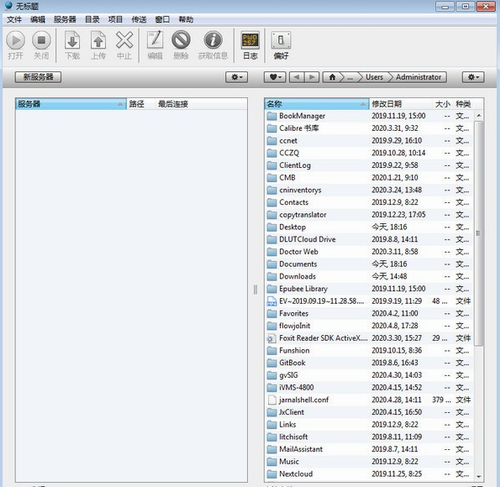Open the 偏好 preferences icon
Screen dimensions: 500x487
281,40
